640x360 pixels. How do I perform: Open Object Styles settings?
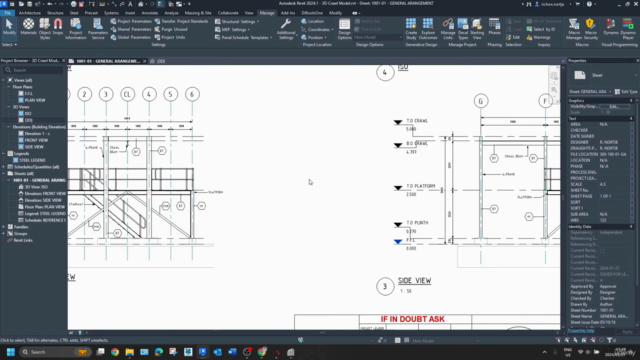[44, 29]
